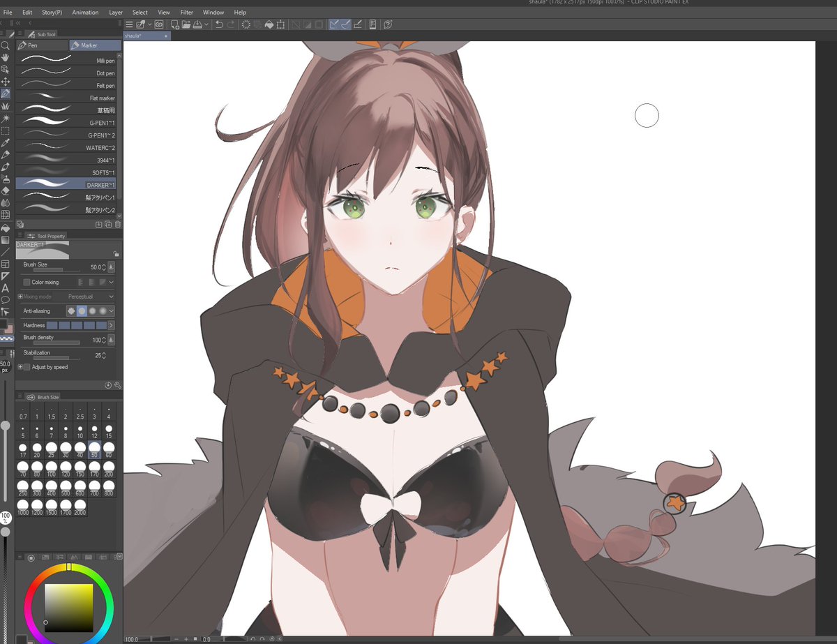Switch to the Marker sub tool group tab
The height and width of the screenshot is (644, 837).
coord(95,45)
